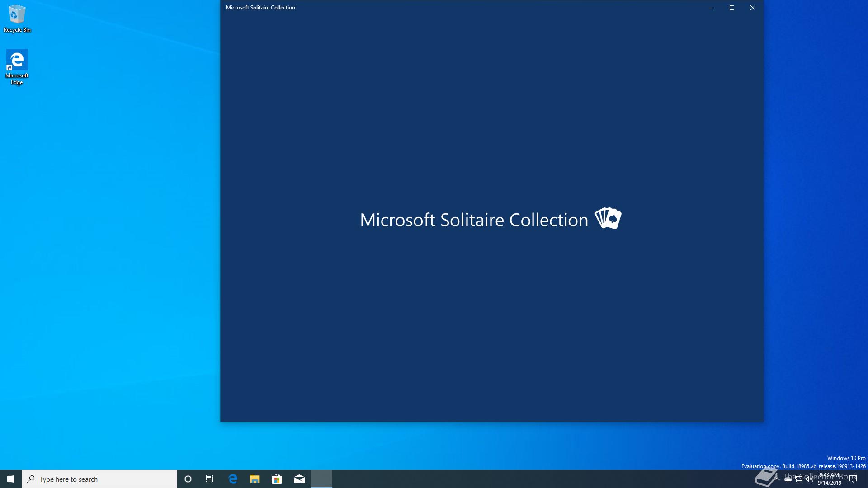Image resolution: width=868 pixels, height=488 pixels.
Task: Open the volume speaker control
Action: (809, 479)
